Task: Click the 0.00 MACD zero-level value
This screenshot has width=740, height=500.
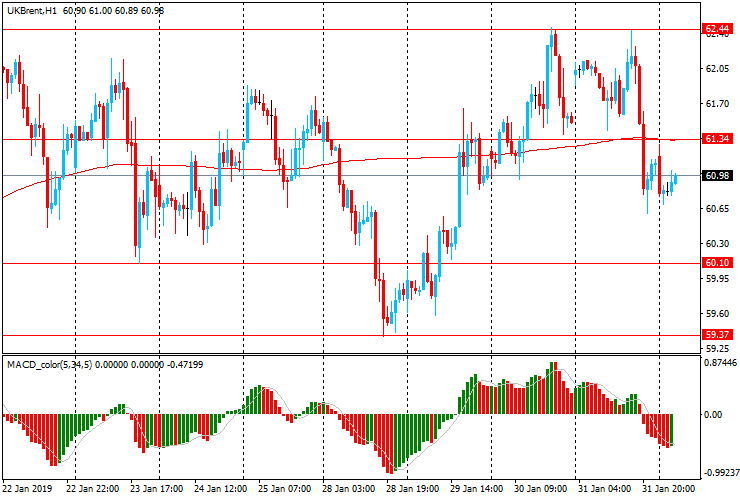Action: tap(714, 415)
